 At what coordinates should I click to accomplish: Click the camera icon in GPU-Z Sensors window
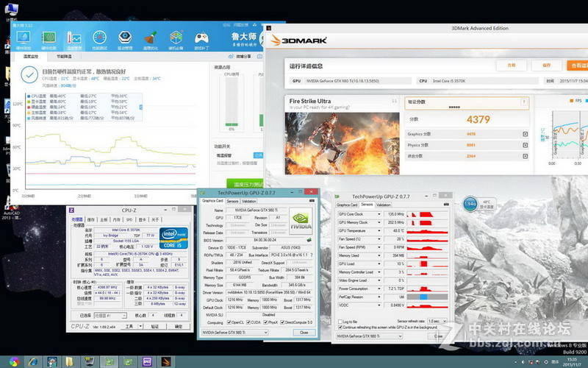point(446,205)
